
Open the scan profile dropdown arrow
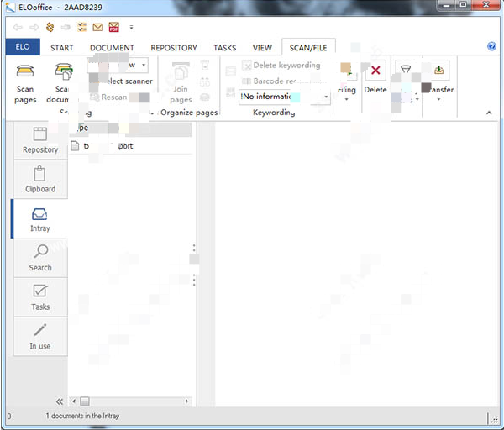pos(144,65)
